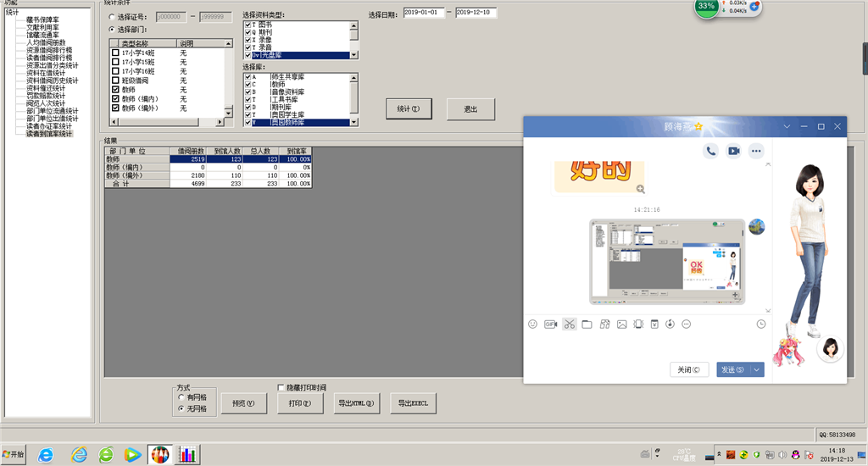
Task: Click the 打印(P) button
Action: click(300, 403)
